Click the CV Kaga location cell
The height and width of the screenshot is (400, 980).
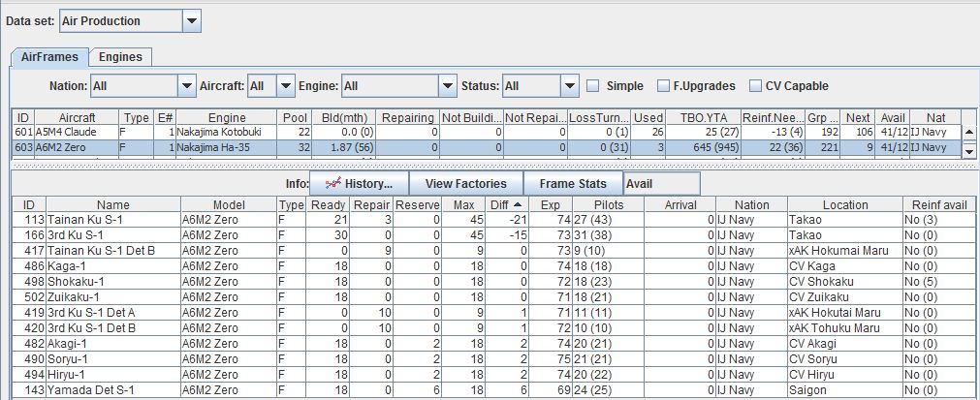tap(845, 266)
